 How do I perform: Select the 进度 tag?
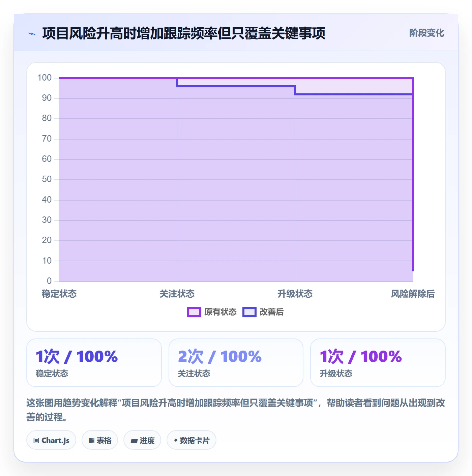[142, 440]
